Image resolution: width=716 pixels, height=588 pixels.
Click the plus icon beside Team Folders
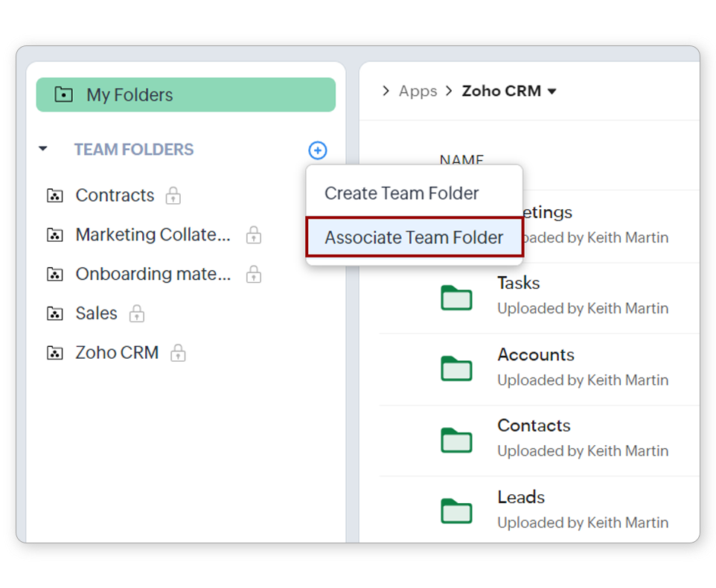tap(317, 150)
